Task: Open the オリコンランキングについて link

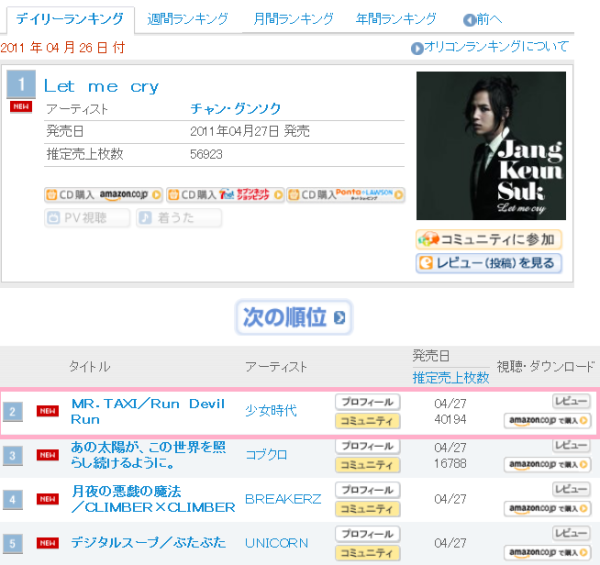Action: [490, 47]
